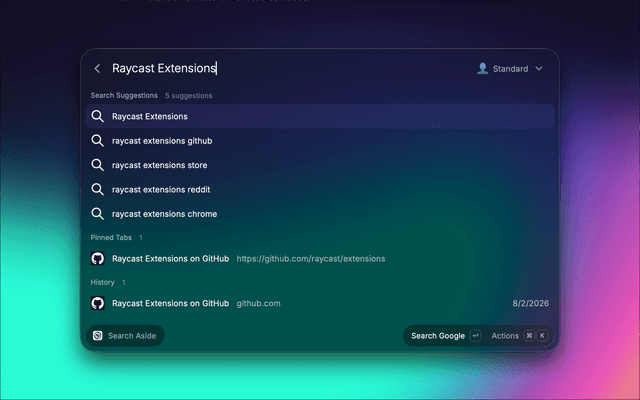640x400 pixels.
Task: Click the github.com domain in History row
Action: pos(258,303)
